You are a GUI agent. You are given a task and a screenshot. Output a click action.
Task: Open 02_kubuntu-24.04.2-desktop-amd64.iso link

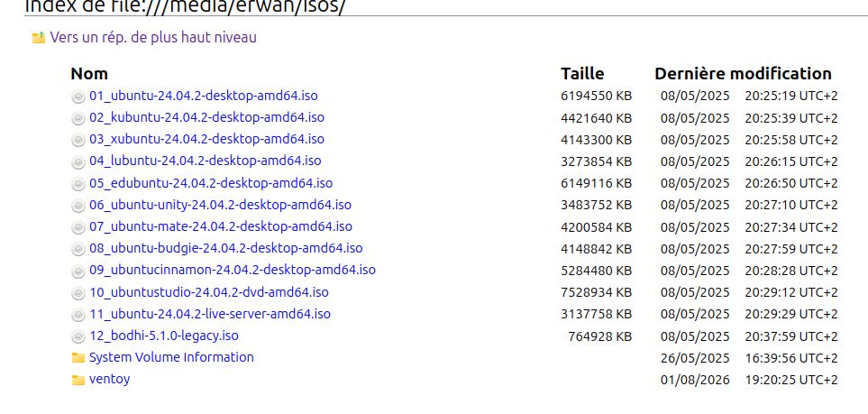pyautogui.click(x=207, y=117)
